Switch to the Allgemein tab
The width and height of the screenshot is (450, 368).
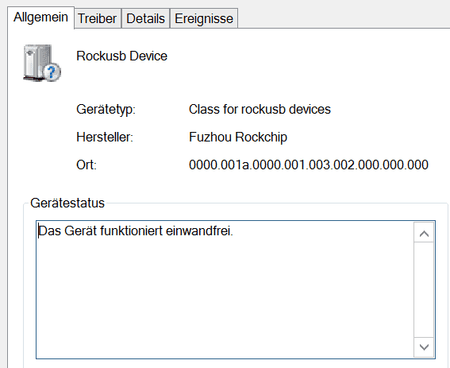coord(41,18)
